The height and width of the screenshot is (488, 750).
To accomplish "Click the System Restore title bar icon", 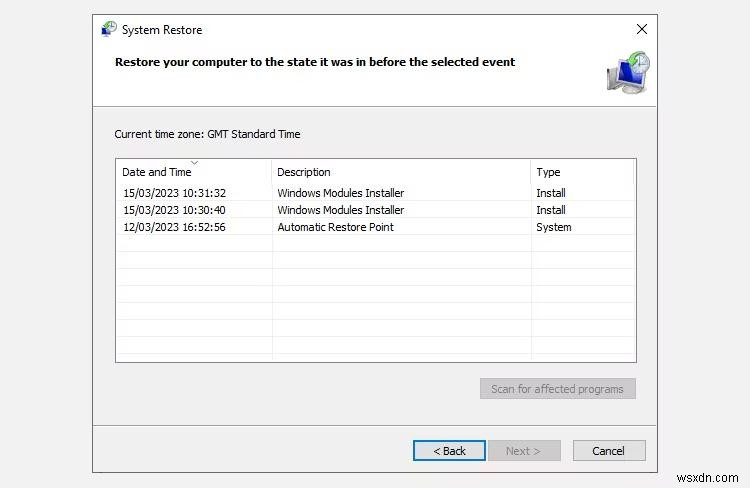I will tap(109, 29).
